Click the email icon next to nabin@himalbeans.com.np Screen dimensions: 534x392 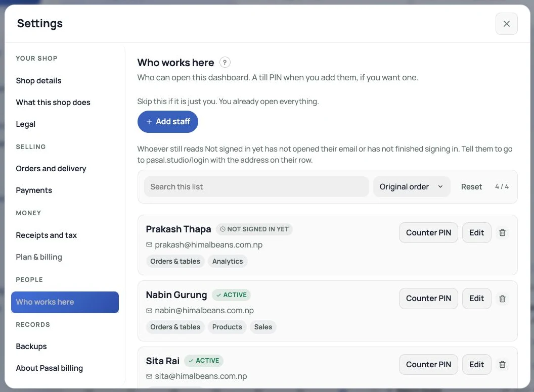point(149,311)
